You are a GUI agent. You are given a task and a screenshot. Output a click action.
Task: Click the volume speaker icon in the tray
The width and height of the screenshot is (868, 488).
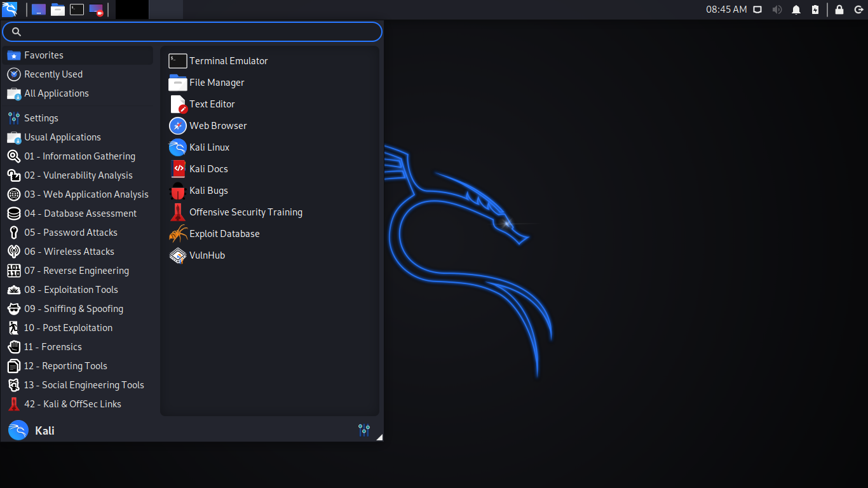coord(776,10)
